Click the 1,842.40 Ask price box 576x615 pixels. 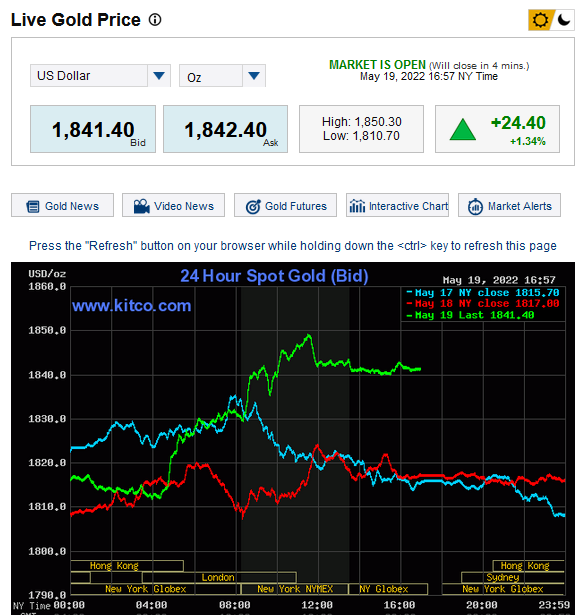pos(225,129)
